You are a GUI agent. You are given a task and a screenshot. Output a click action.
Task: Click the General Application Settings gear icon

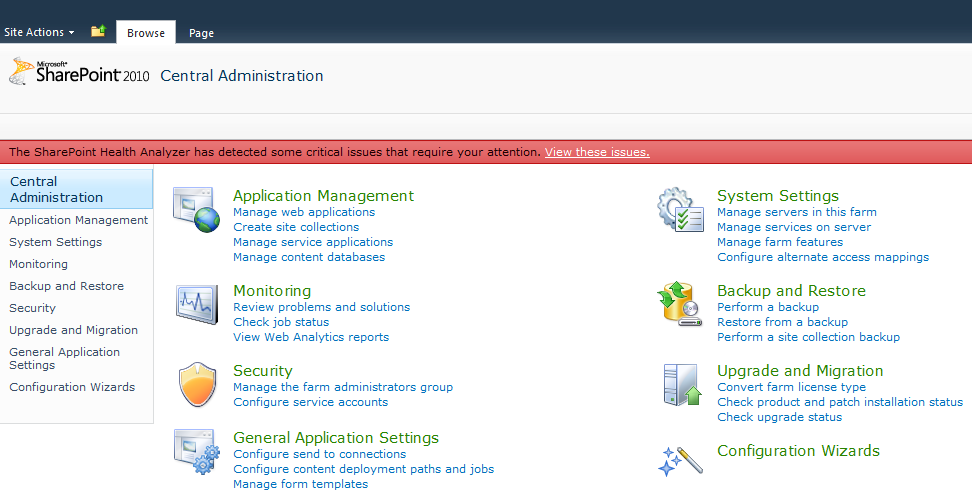click(195, 451)
